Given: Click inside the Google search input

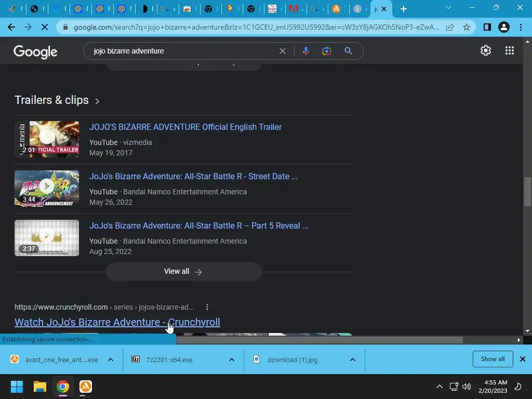Looking at the screenshot, I should pyautogui.click(x=183, y=51).
